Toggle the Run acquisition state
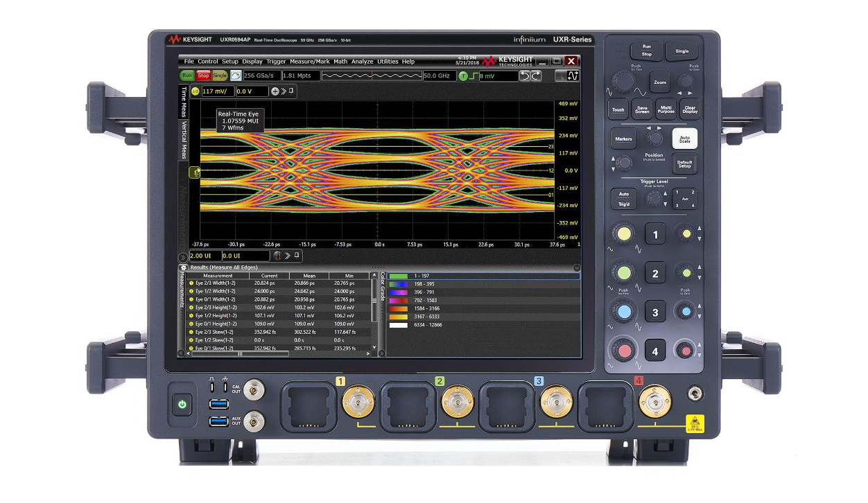The height and width of the screenshot is (503, 868). 187,75
